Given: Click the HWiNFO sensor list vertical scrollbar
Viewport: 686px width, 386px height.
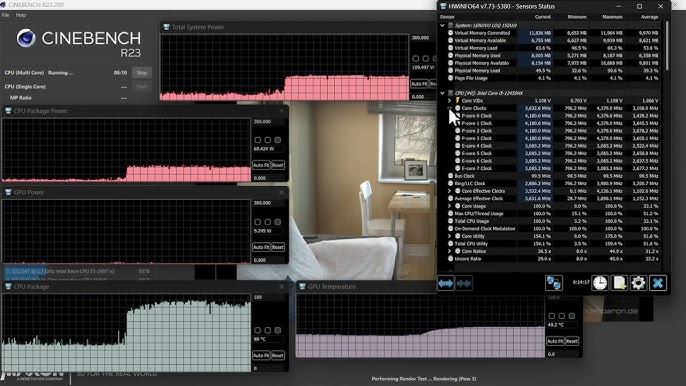Looking at the screenshot, I should pos(667,46).
